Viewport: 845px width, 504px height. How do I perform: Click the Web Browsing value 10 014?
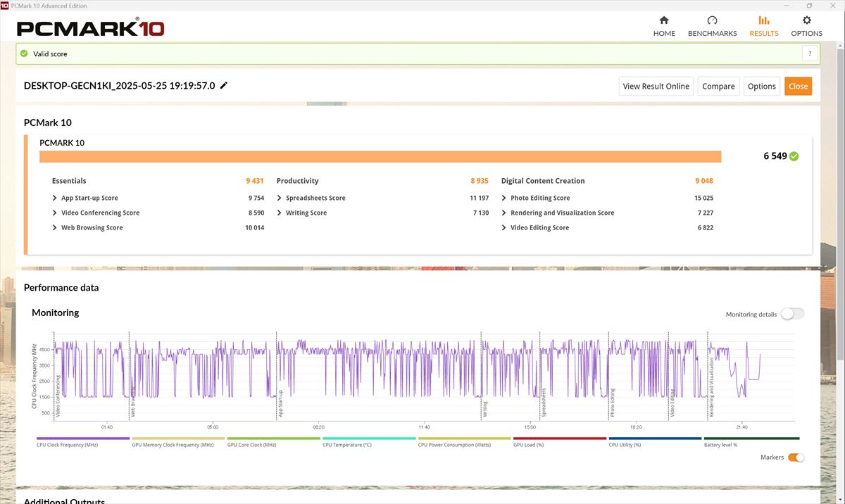[x=255, y=227]
